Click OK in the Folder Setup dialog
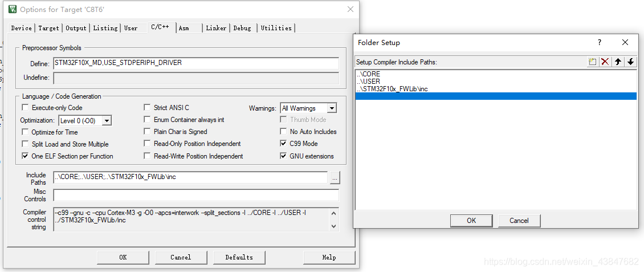This screenshot has height=272, width=644. tap(471, 221)
